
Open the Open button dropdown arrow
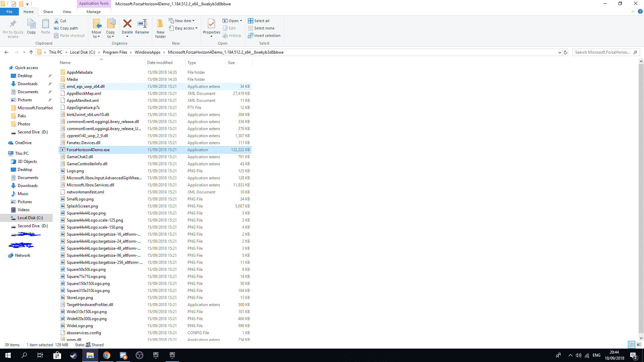click(x=241, y=21)
